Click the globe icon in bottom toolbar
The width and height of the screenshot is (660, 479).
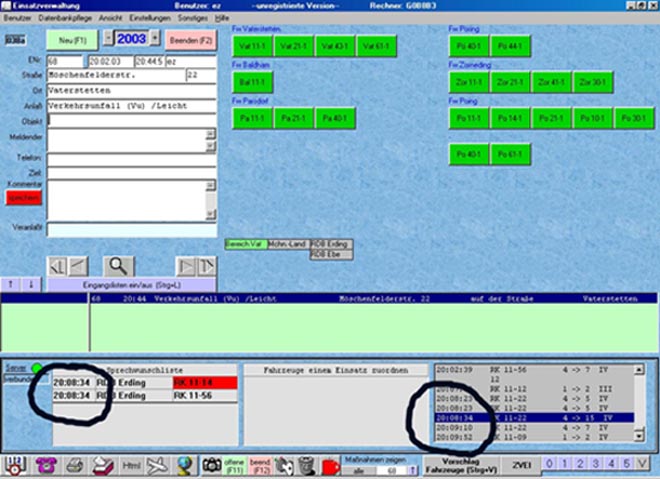pyautogui.click(x=185, y=465)
